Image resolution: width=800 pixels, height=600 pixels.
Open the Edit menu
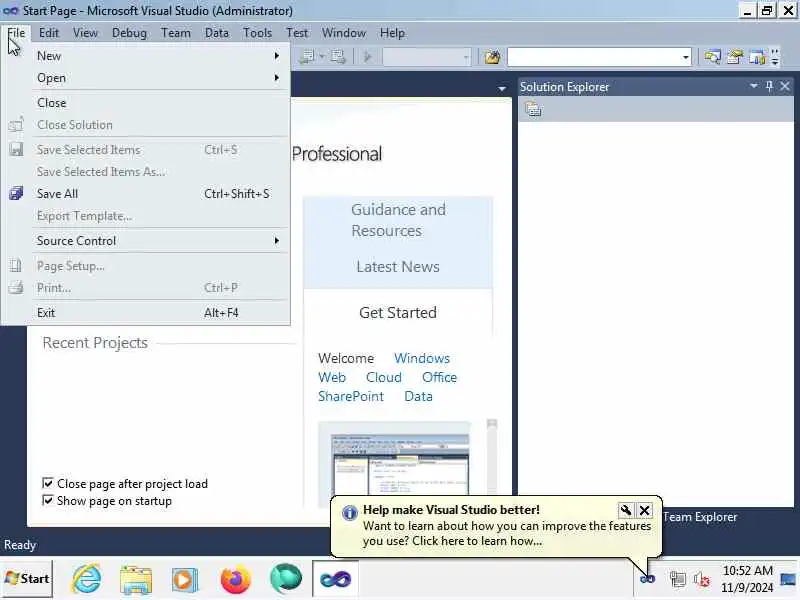(x=48, y=33)
